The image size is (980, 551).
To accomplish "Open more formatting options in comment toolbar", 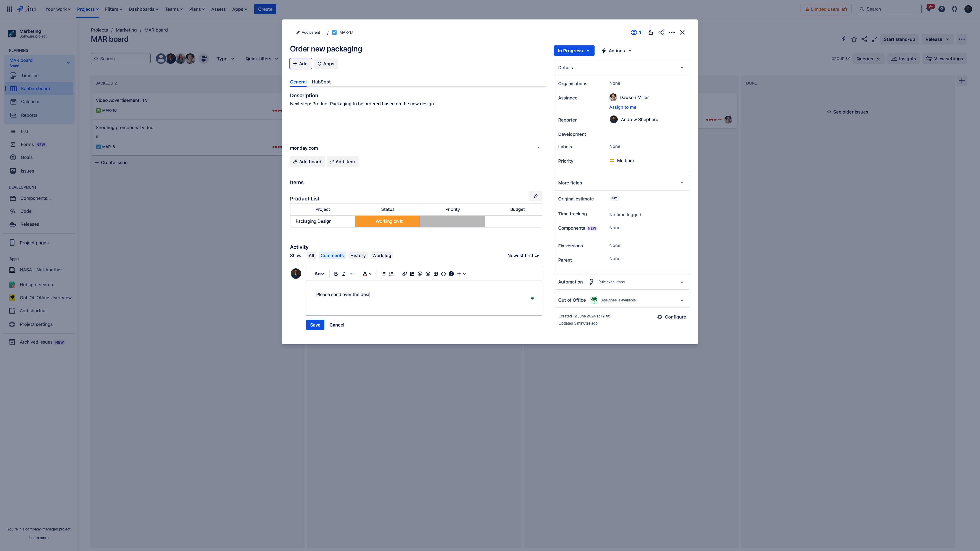I will click(352, 274).
